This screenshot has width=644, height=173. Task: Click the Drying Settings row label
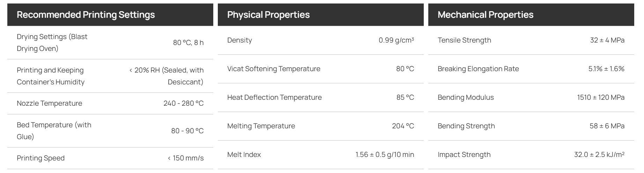tap(52, 43)
